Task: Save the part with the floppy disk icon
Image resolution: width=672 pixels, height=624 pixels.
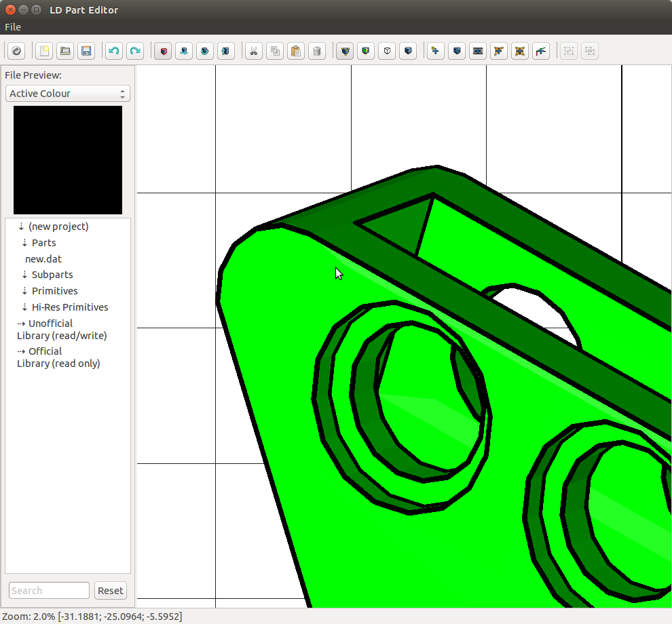Action: pos(86,51)
